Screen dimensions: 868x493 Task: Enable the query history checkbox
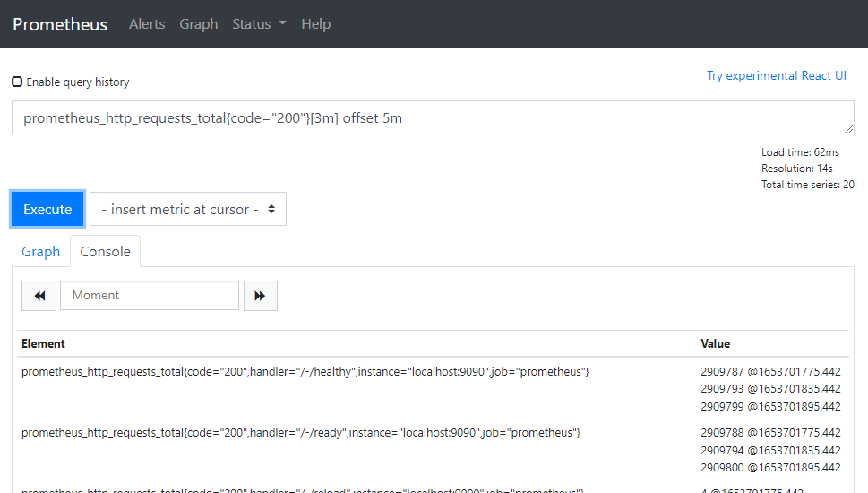coord(17,82)
